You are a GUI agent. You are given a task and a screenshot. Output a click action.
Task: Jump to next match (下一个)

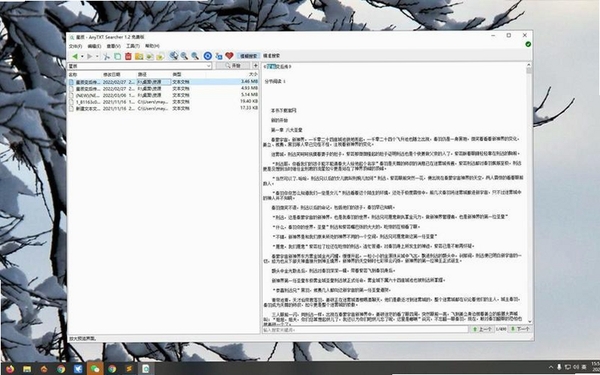pyautogui.click(x=520, y=329)
